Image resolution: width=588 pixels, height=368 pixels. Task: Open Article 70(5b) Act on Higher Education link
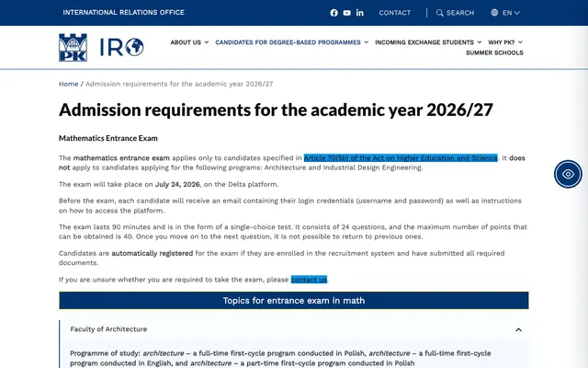coord(401,158)
